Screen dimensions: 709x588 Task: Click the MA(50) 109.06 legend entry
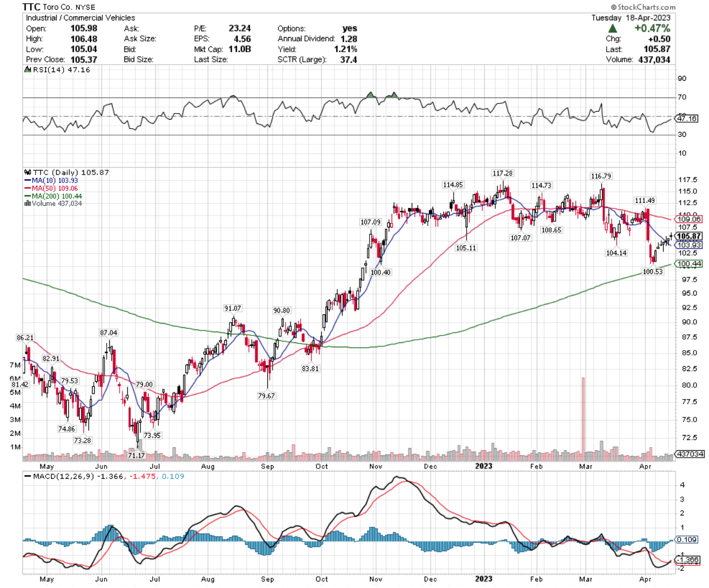(51, 188)
